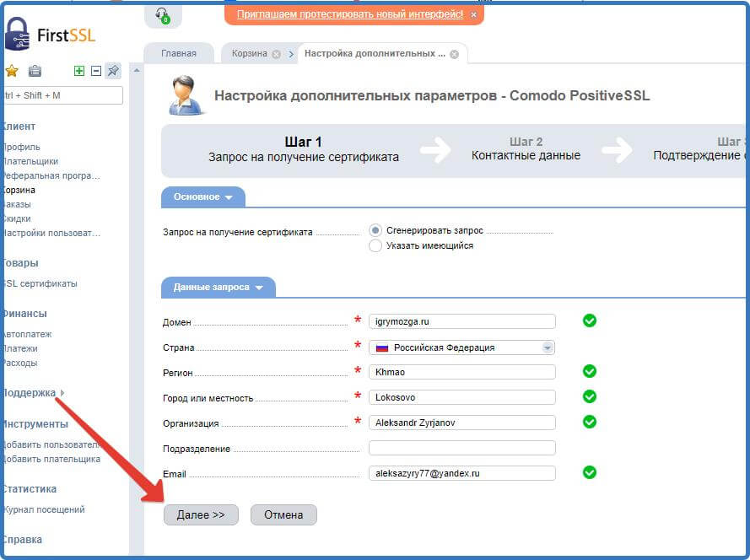The width and height of the screenshot is (750, 560).
Task: Click the Далее >> button
Action: pos(201,515)
